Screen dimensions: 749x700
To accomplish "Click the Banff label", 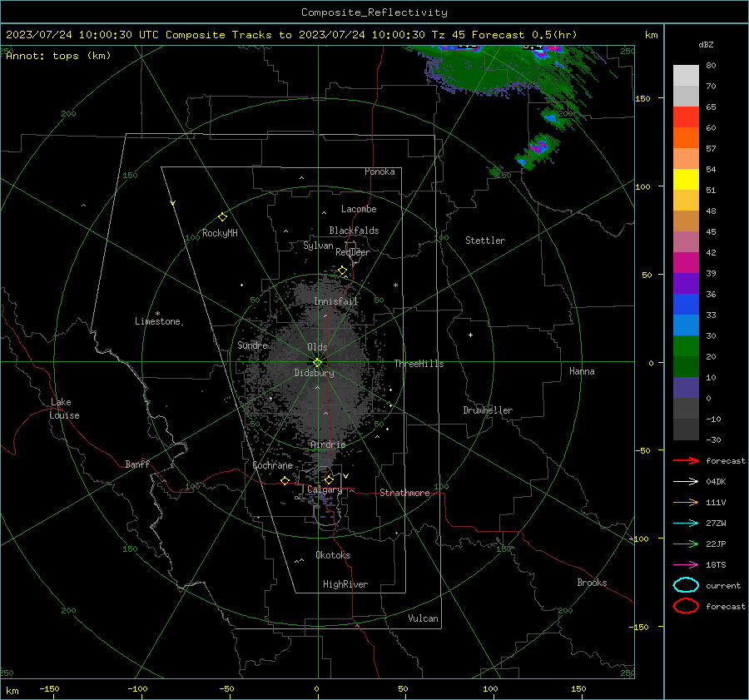I will [x=137, y=464].
